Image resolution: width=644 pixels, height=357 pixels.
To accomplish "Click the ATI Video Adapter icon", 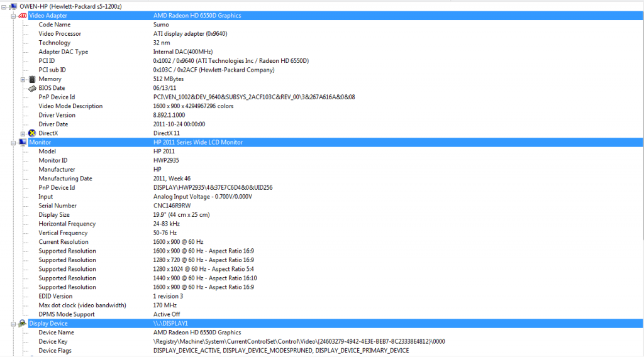I will click(x=23, y=16).
